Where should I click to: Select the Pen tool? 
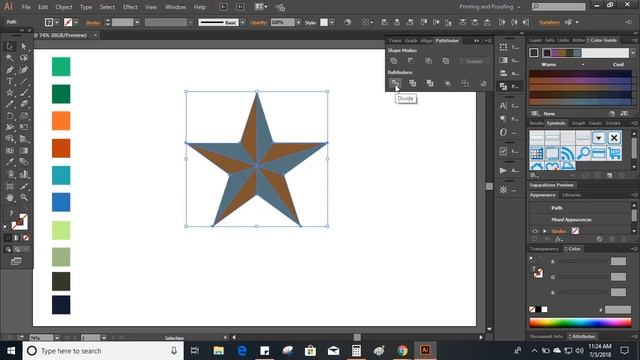tap(10, 70)
